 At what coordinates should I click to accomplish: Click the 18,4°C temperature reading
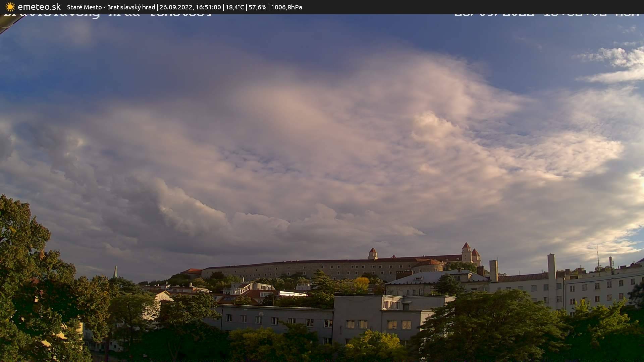click(235, 7)
